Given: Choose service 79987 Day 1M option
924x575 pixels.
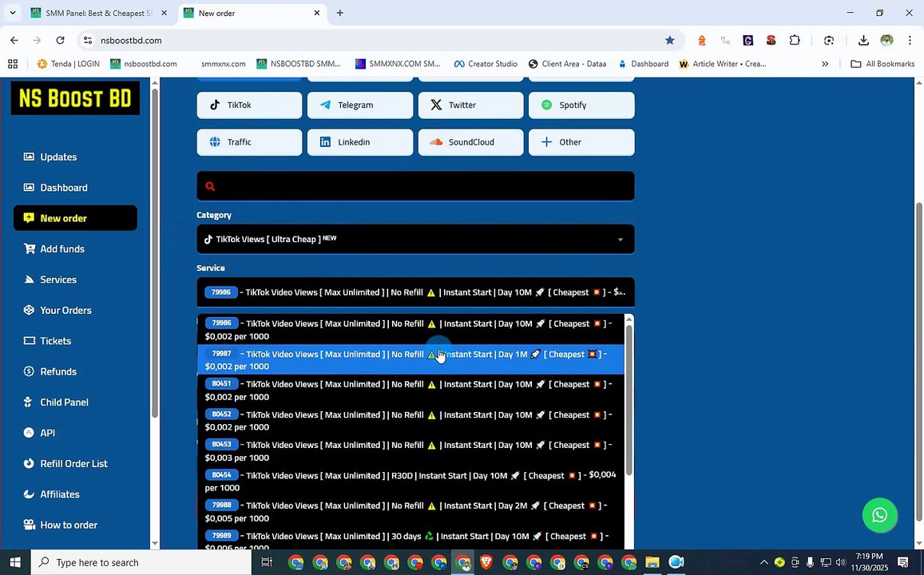Looking at the screenshot, I should click(x=410, y=360).
